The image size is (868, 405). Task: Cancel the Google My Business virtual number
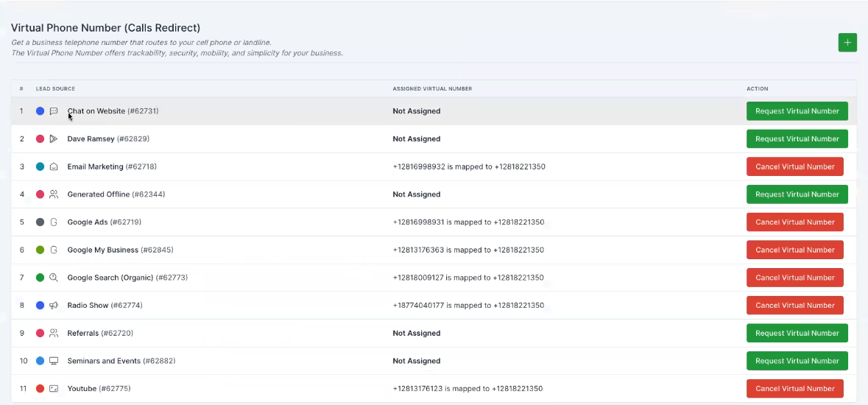point(794,250)
